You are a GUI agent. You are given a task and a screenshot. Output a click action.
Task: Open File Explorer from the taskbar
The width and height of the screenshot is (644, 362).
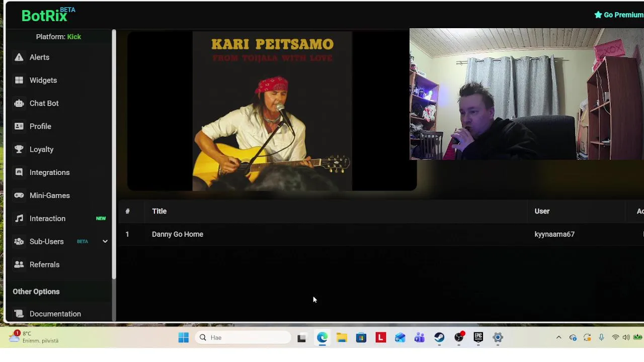(342, 338)
